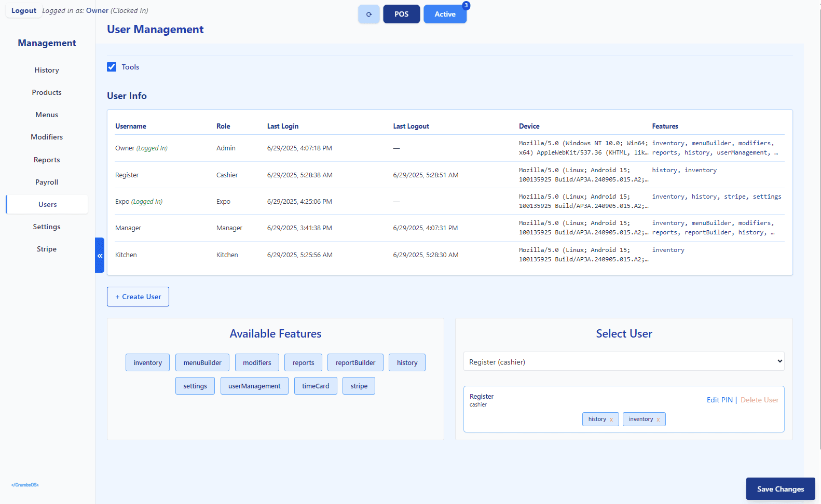
Task: Remove history tag with its x icon
Action: pos(611,419)
